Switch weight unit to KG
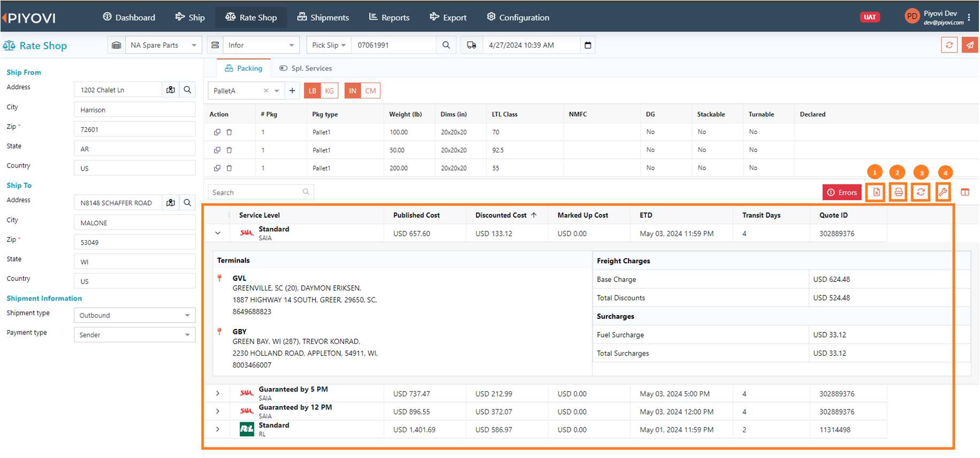Screen dimensions: 980x458 (x=329, y=90)
